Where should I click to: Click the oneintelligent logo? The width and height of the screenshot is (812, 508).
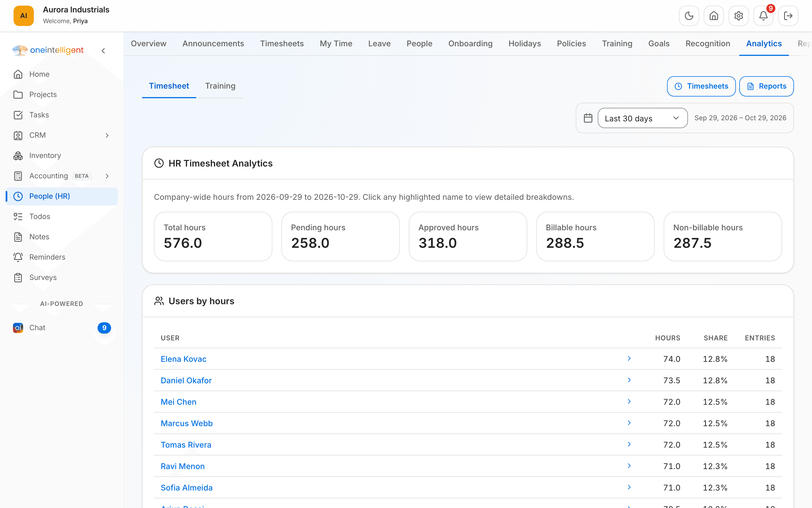pyautogui.click(x=48, y=51)
